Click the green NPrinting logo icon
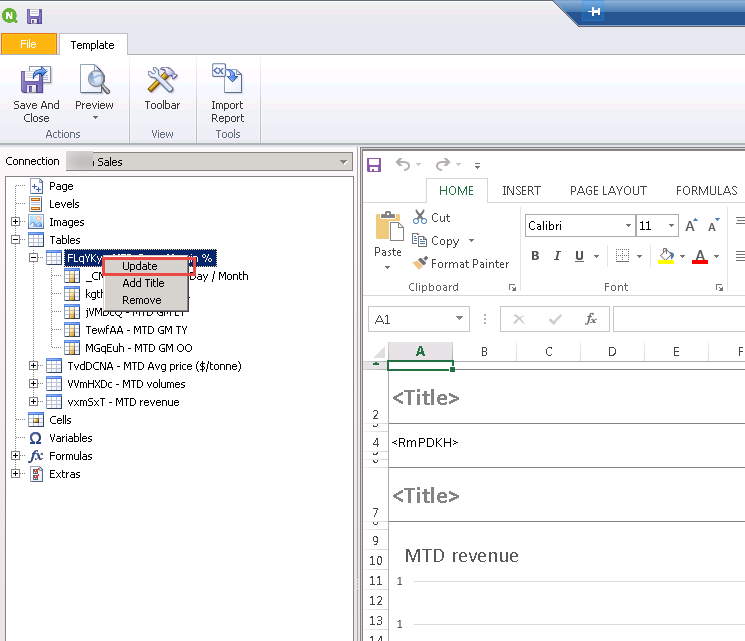The image size is (745, 641). (10, 16)
